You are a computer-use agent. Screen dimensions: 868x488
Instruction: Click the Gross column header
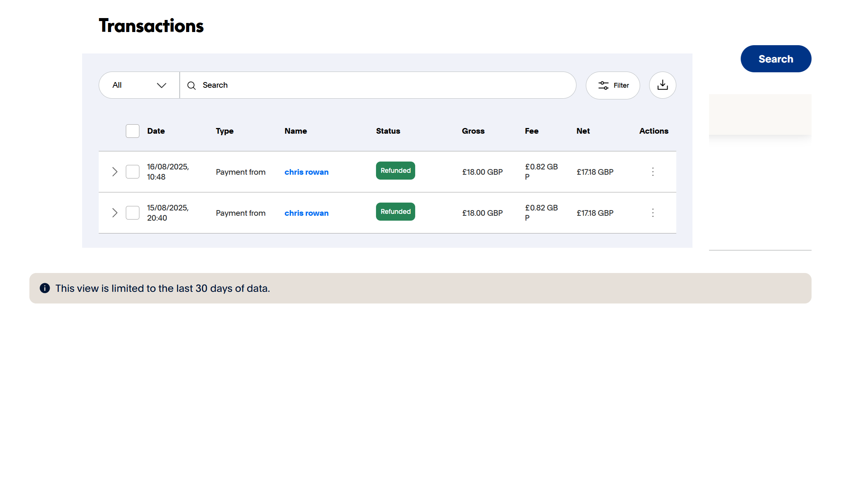coord(473,131)
